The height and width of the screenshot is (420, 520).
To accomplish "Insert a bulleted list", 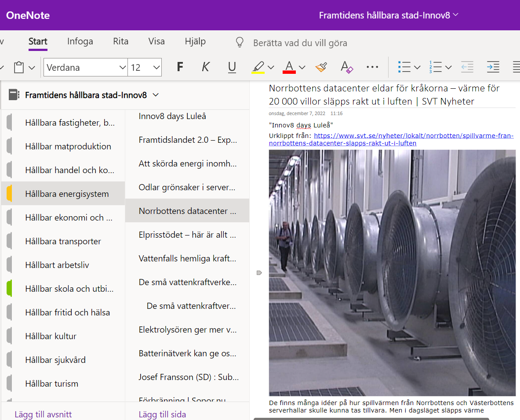I will point(404,67).
